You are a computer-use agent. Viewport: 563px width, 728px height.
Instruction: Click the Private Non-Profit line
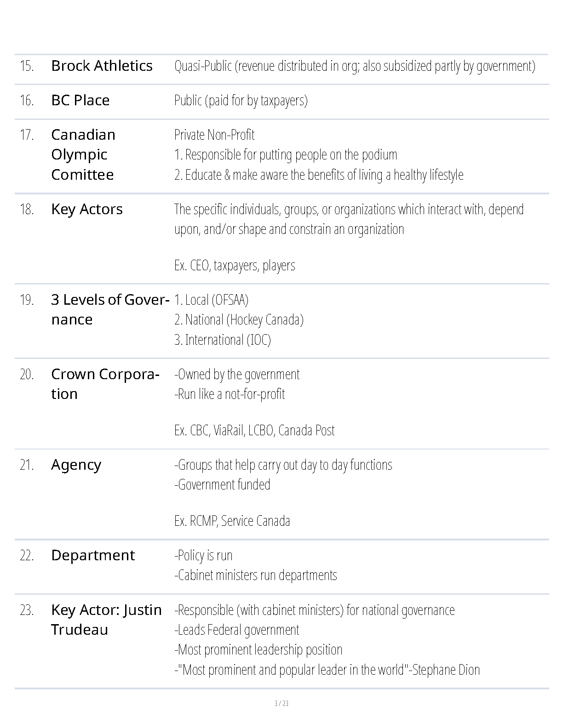tap(214, 135)
